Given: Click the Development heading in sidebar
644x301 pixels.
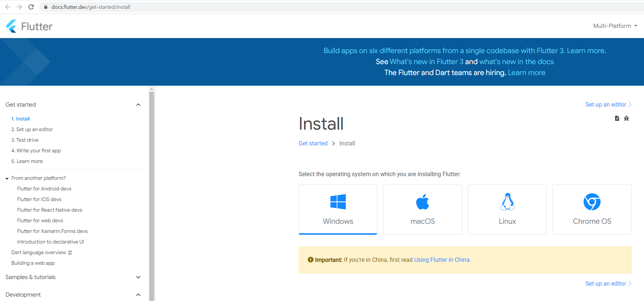Looking at the screenshot, I should tap(23, 295).
